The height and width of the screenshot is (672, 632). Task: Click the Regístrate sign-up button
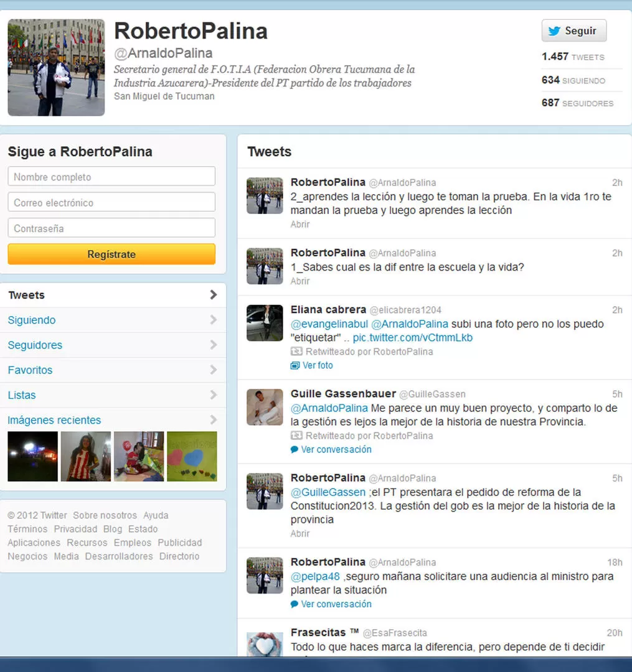pos(111,254)
